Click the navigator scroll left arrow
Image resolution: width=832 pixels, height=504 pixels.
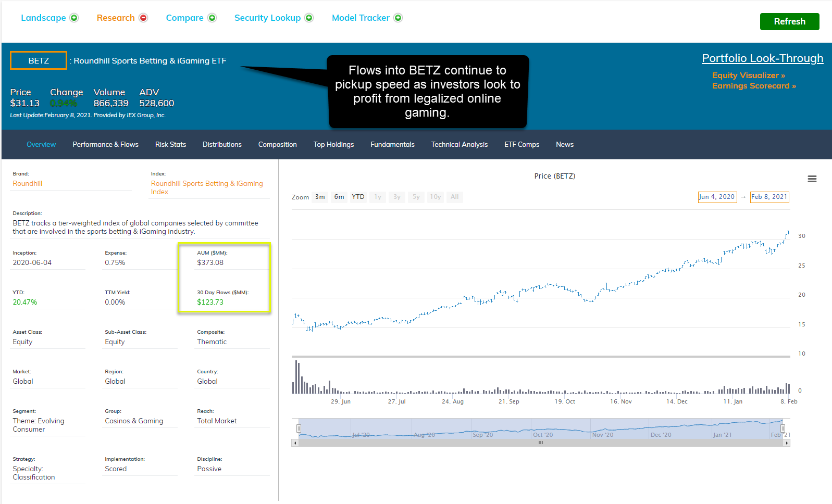coord(295,443)
